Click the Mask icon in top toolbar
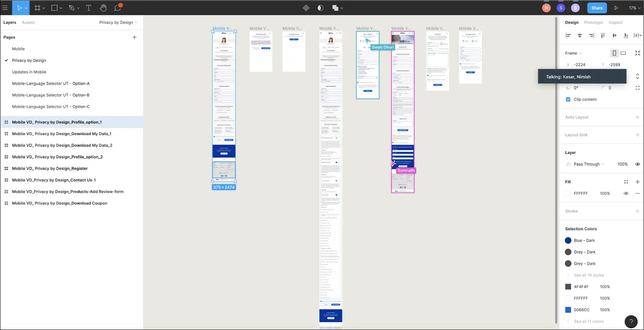Viewport: 644px width, 330px height. point(320,8)
